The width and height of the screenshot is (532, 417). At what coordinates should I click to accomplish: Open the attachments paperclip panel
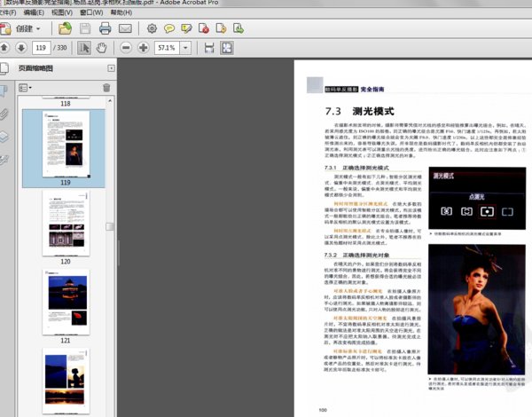point(5,114)
